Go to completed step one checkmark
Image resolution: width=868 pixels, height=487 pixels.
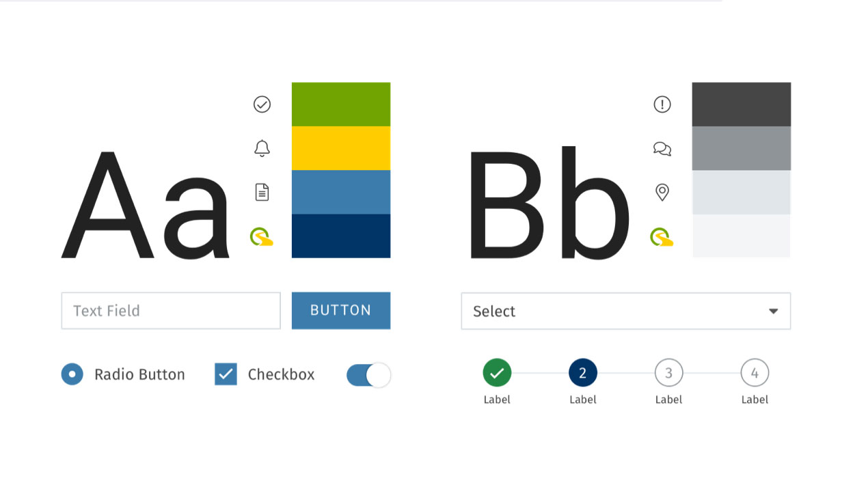coord(497,373)
